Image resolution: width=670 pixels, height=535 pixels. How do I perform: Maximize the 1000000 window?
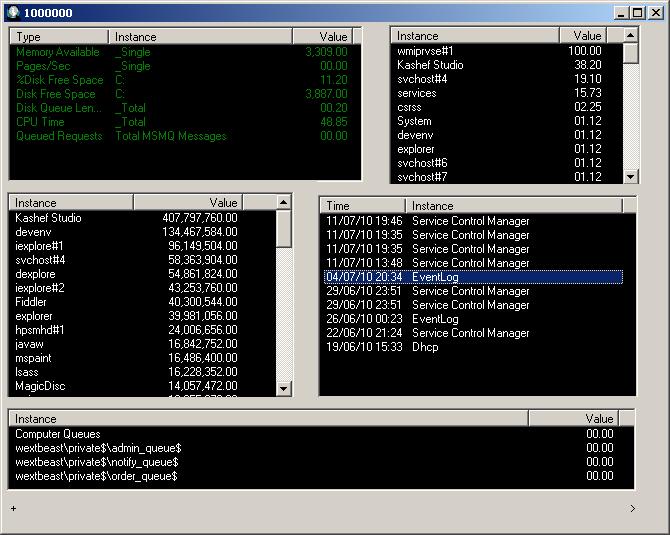638,13
